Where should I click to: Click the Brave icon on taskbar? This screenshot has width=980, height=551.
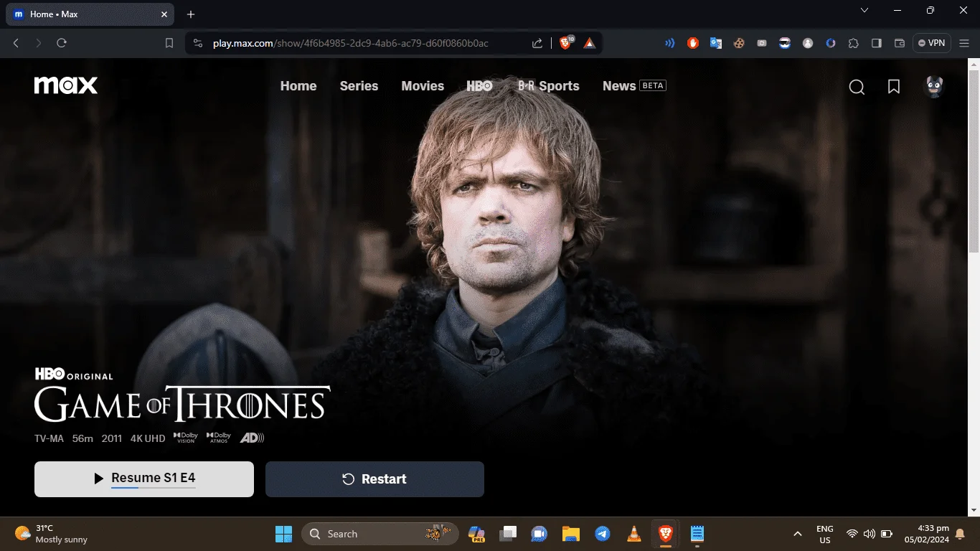pos(666,534)
